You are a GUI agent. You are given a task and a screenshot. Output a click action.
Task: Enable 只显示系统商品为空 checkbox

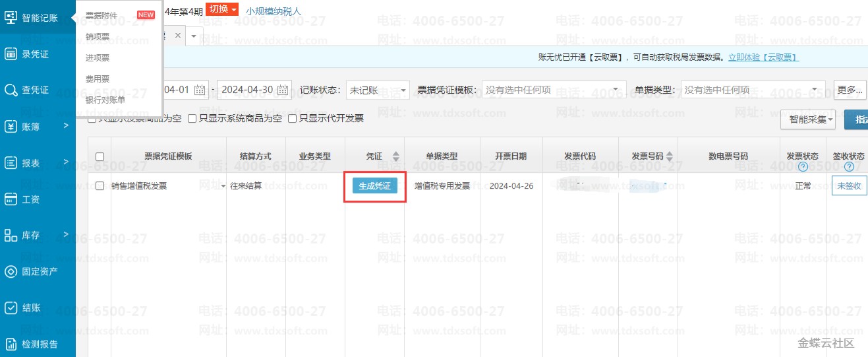pos(192,119)
